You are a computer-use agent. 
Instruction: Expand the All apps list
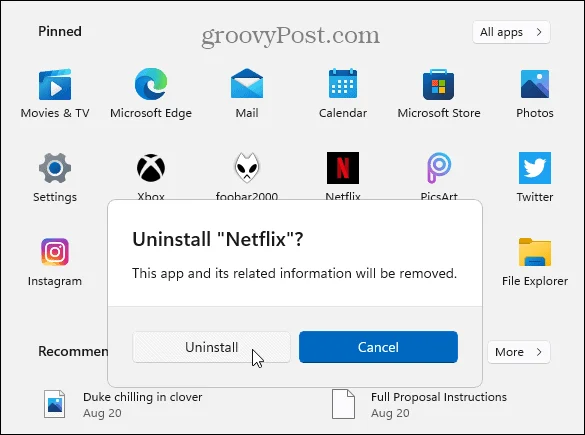[511, 32]
